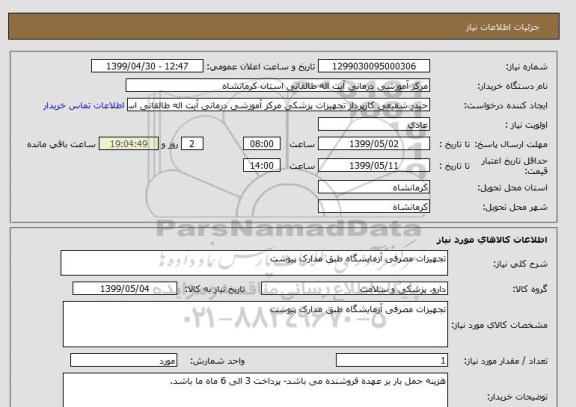Select the quantity field showing 1
This screenshot has width=576, height=407.
pos(392,361)
